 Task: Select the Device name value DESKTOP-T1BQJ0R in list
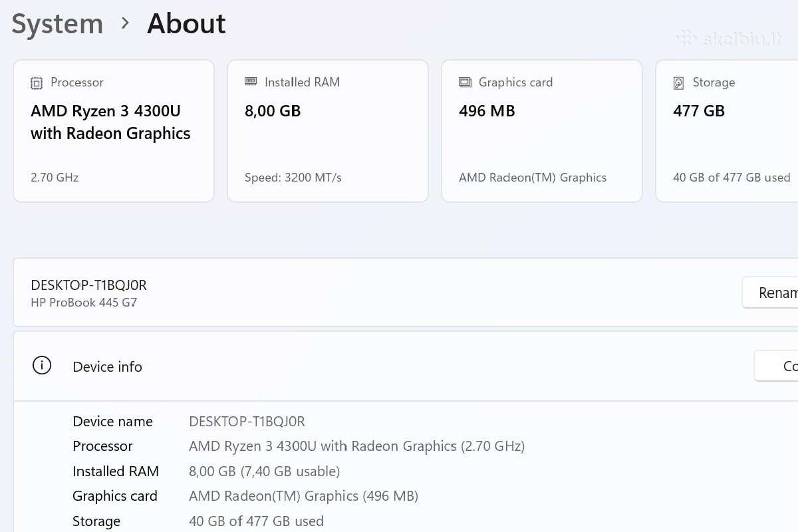(x=247, y=422)
